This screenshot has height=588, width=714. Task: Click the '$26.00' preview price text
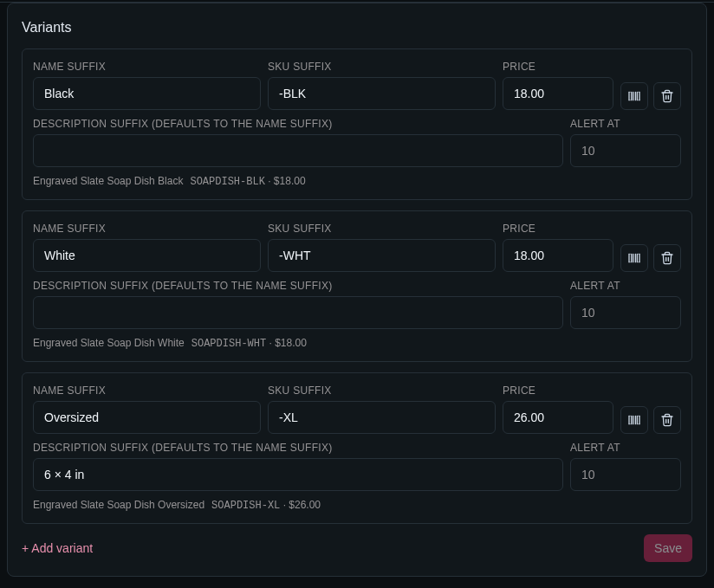coord(305,505)
